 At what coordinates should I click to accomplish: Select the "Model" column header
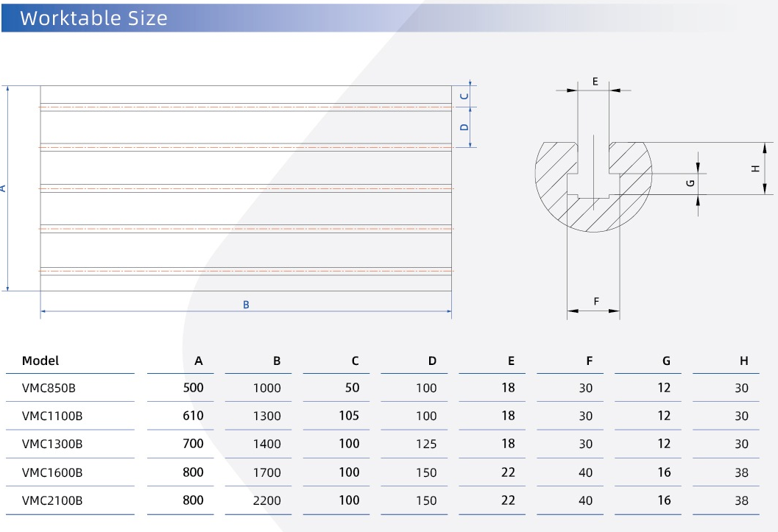[x=40, y=361]
